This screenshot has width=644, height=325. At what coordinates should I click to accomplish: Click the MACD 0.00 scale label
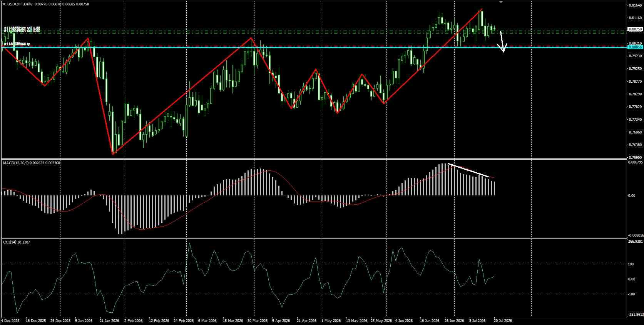631,195
